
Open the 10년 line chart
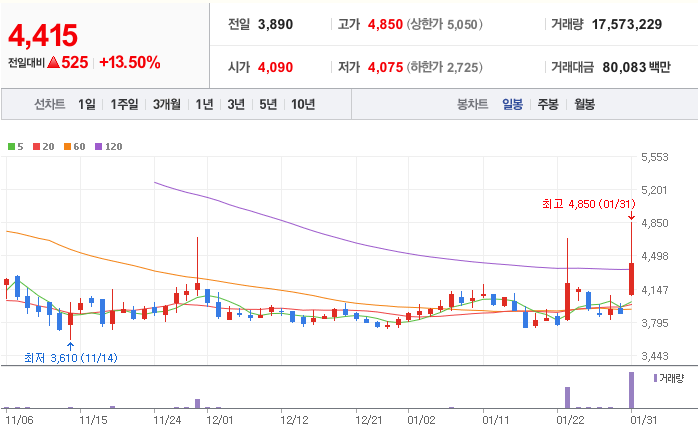(303, 105)
